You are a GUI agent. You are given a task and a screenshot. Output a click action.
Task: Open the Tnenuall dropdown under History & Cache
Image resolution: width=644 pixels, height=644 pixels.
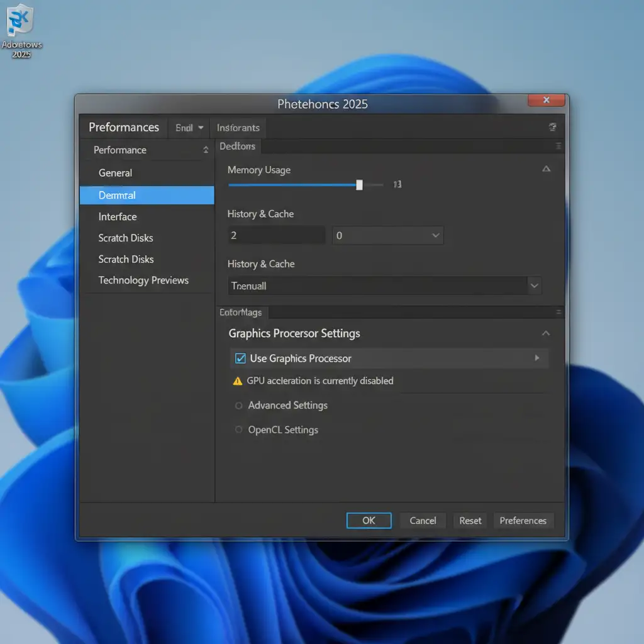click(x=534, y=286)
